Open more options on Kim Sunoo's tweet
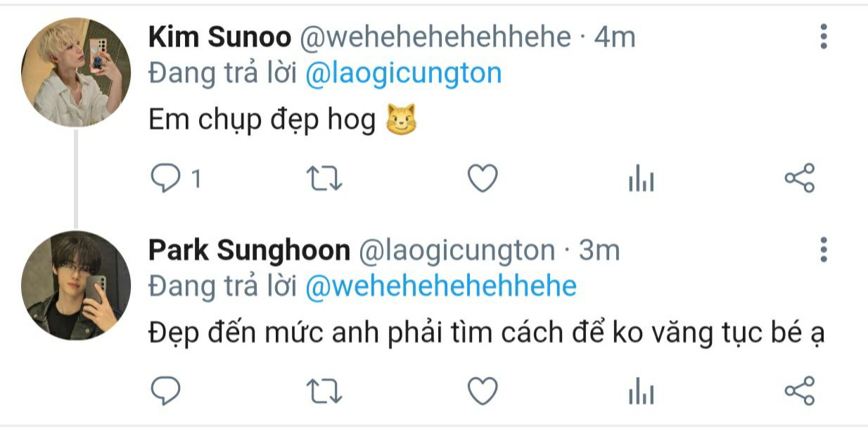This screenshot has height=429, width=868. (824, 36)
